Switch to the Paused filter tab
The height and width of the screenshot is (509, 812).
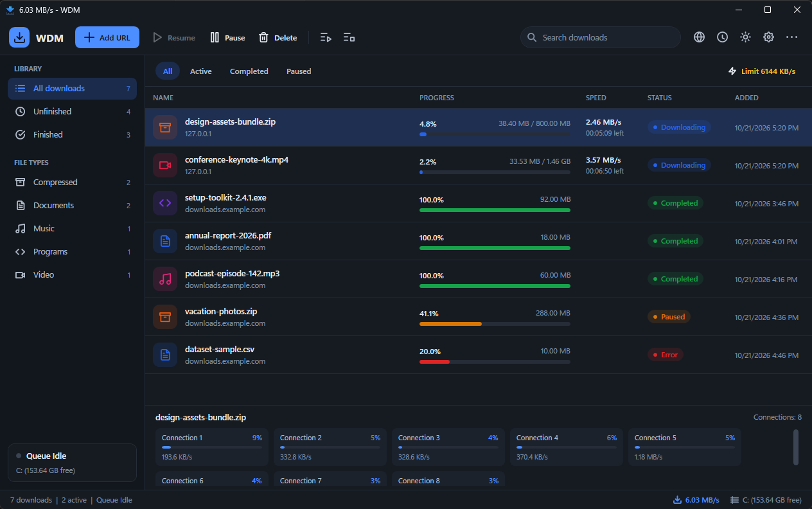coord(299,71)
